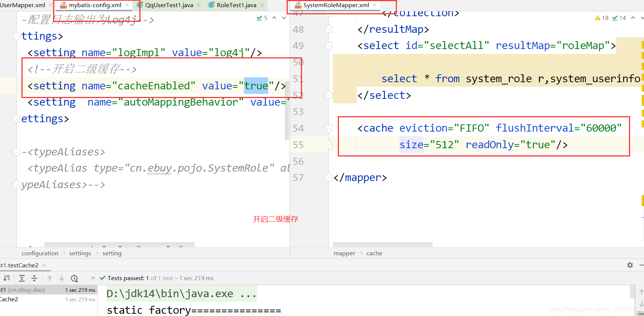Viewport: 644px width, 316px height.
Task: Fold the cache element at line 54
Action: coord(328,129)
